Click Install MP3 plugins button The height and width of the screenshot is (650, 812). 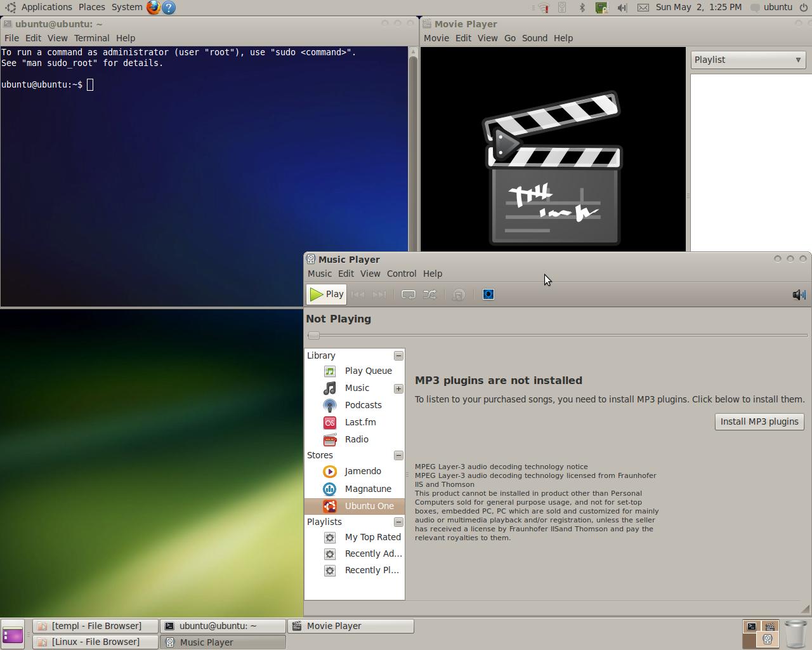pyautogui.click(x=759, y=421)
